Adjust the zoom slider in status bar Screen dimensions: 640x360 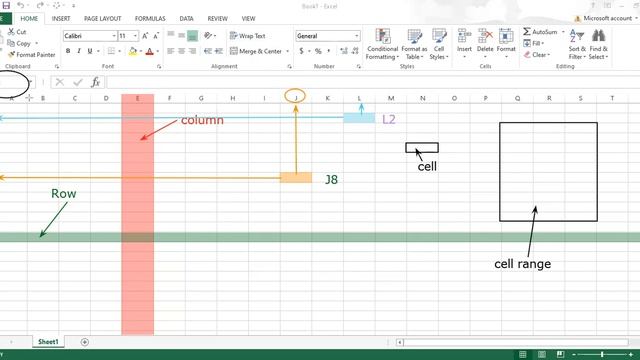click(602, 354)
